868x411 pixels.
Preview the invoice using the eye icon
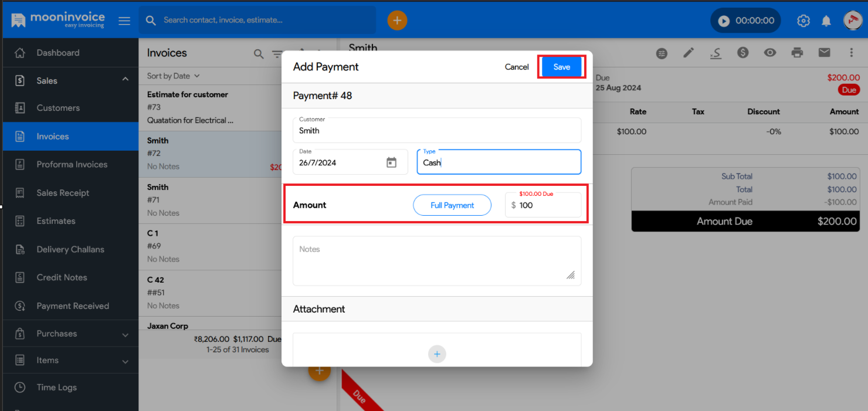tap(769, 53)
